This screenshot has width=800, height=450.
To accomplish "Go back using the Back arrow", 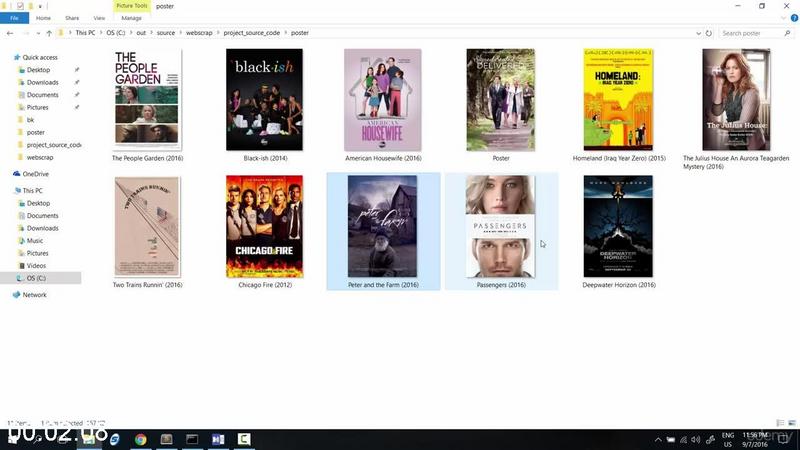I will tap(10, 33).
